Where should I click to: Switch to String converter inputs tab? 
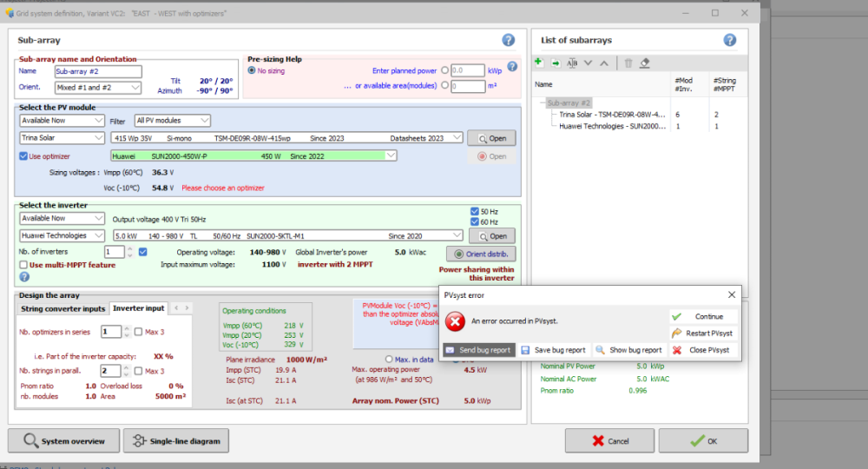click(63, 308)
